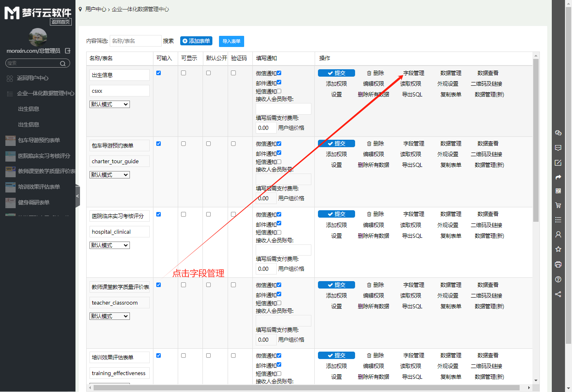Click 导出SQL in 教师课堂教学质量评价表 row
Image resolution: width=572 pixels, height=392 pixels.
pos(412,306)
